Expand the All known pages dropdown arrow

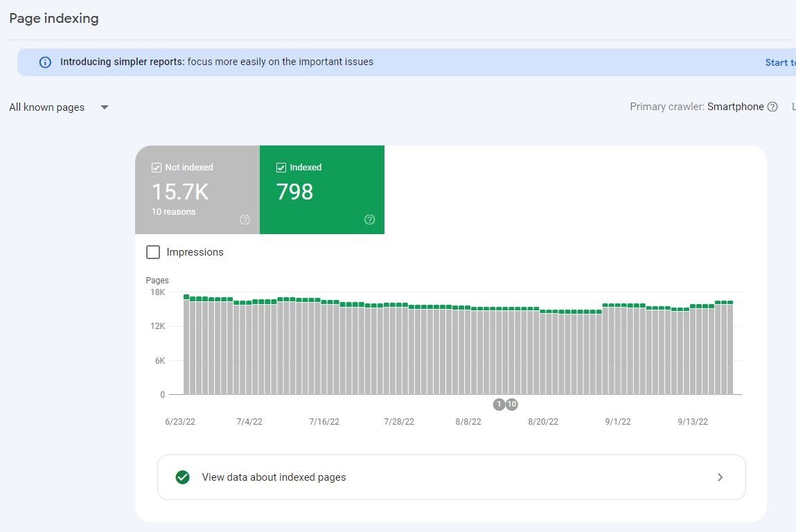click(x=105, y=107)
